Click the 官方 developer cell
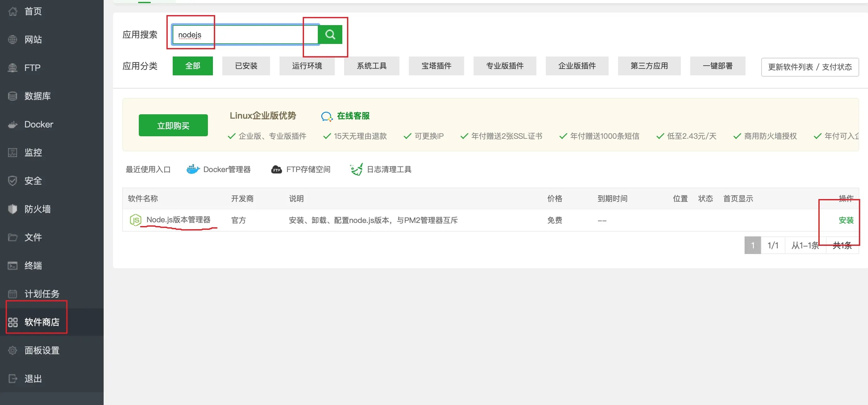 239,220
